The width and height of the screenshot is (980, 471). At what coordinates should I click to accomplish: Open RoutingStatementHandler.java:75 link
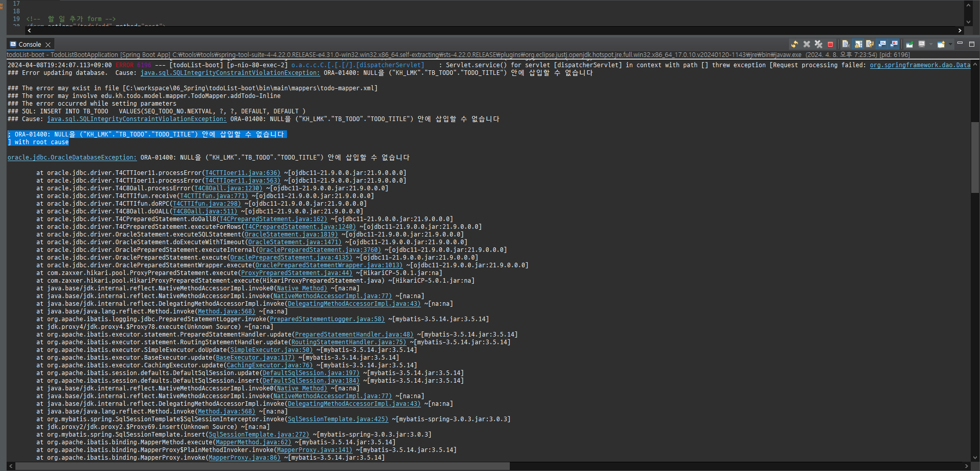coord(349,342)
